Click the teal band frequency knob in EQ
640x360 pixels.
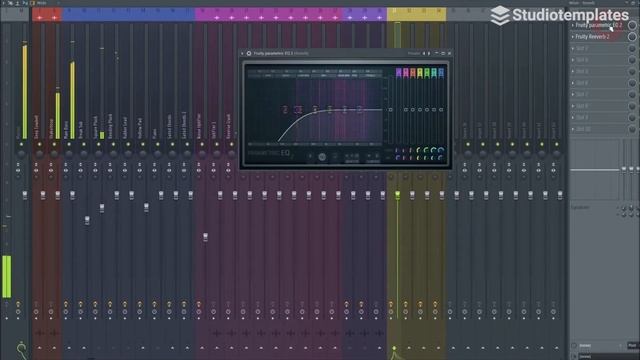(434, 151)
